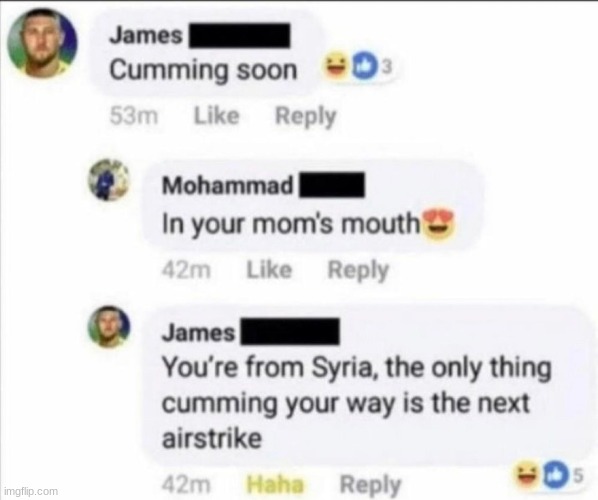Click the thumbs-up reaction icon beside count 5
Image resolution: width=598 pixels, height=500 pixels.
553,475
